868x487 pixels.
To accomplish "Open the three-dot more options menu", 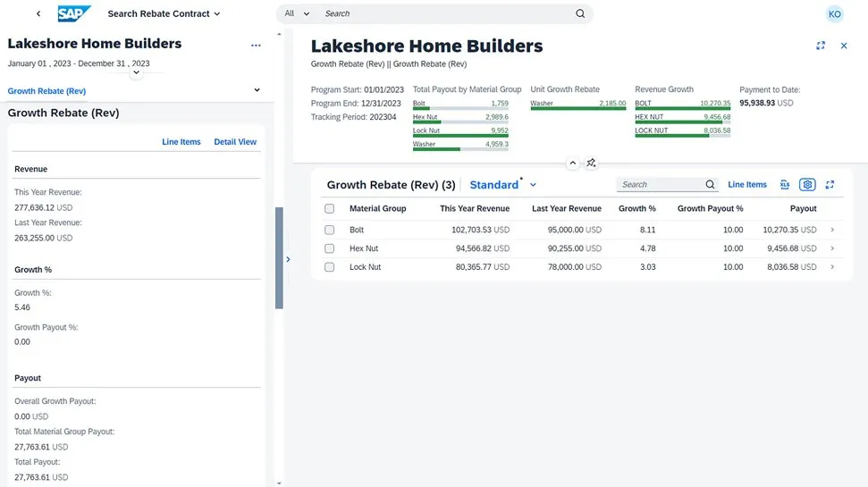I will [x=256, y=46].
